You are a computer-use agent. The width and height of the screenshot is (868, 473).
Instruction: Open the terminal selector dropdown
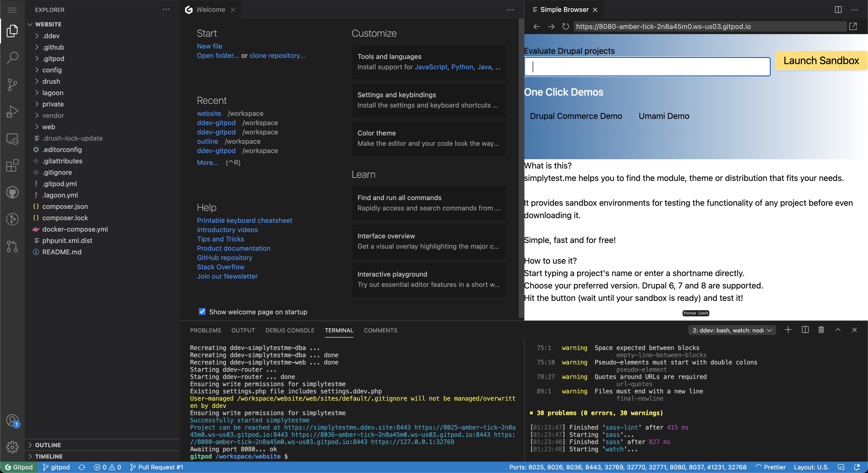(x=732, y=330)
